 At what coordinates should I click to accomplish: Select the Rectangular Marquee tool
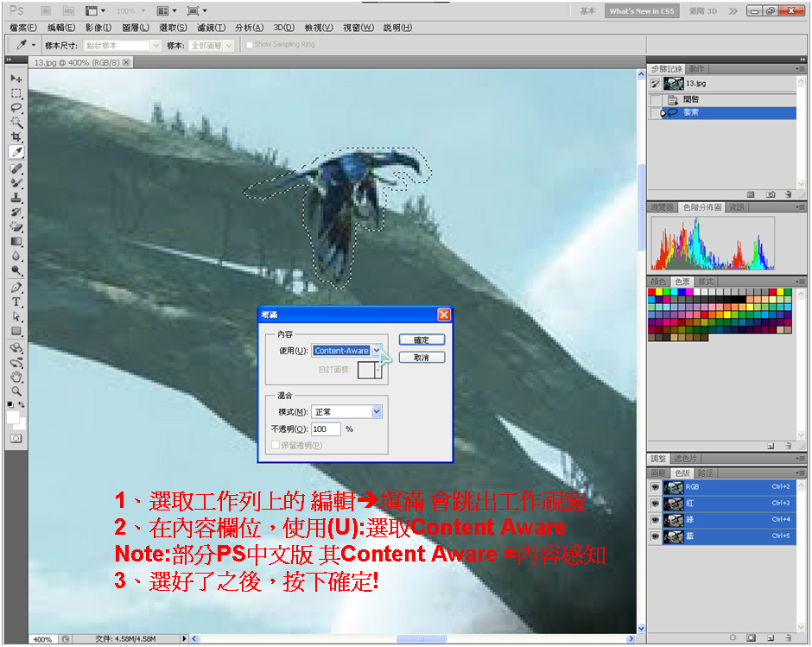click(16, 93)
